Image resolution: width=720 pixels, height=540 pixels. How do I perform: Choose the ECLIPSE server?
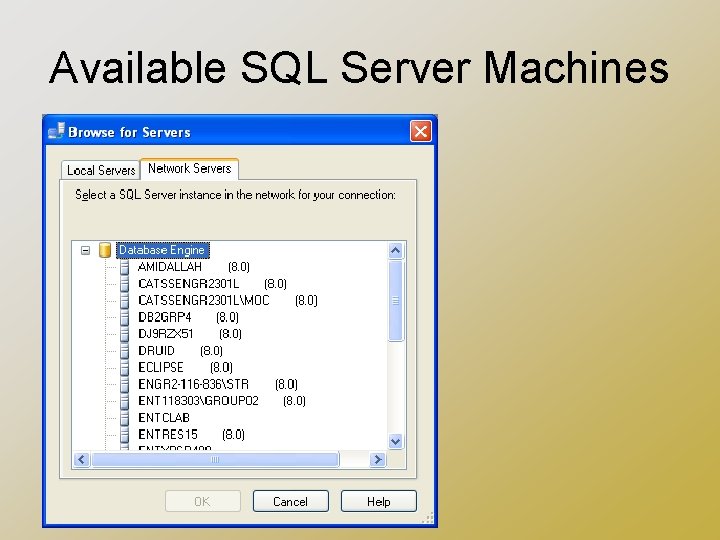click(186, 367)
